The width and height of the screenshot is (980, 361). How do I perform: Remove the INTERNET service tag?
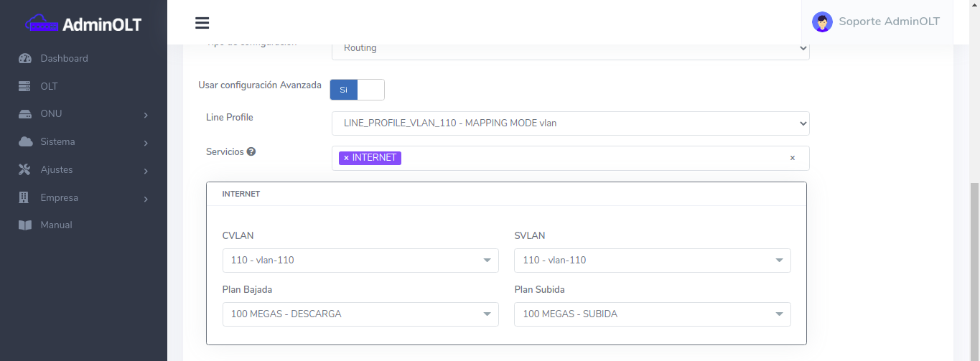pyautogui.click(x=346, y=158)
